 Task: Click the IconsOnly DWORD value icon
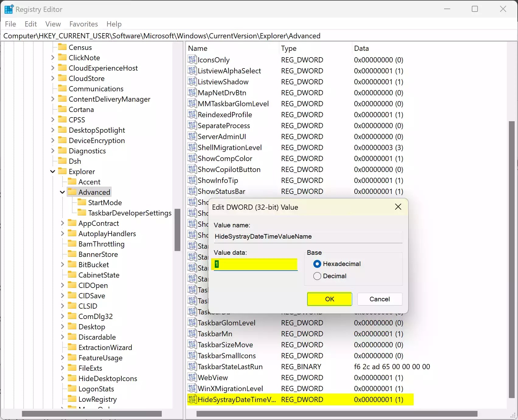click(192, 60)
